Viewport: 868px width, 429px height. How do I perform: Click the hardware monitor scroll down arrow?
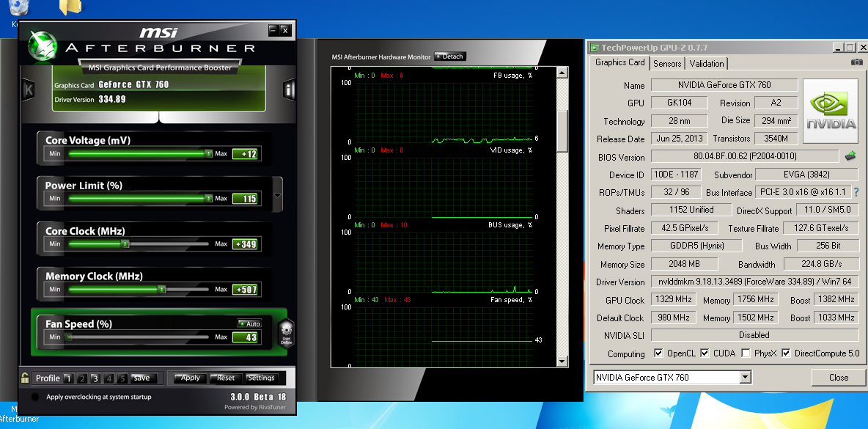[562, 362]
